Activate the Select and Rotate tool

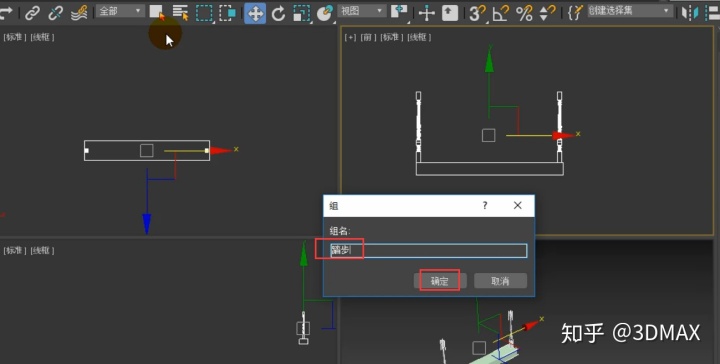(278, 13)
